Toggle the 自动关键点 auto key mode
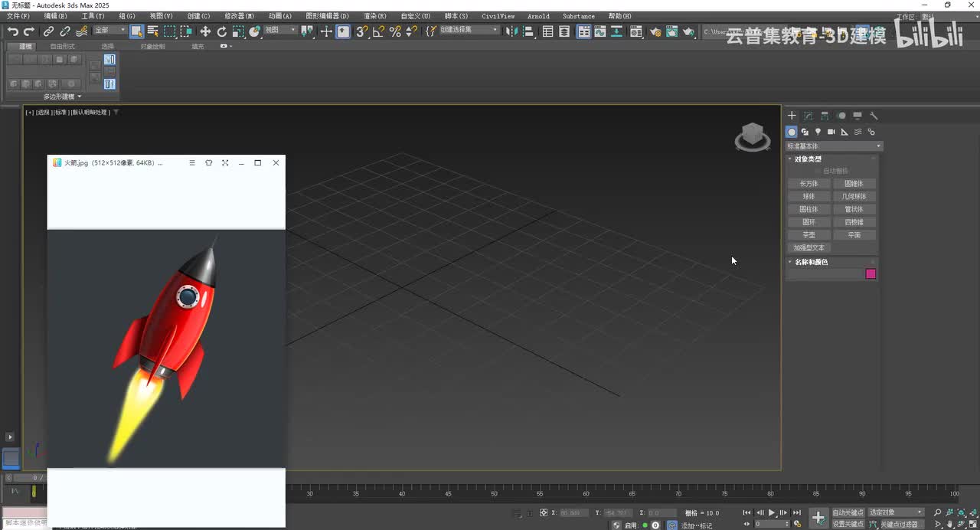The width and height of the screenshot is (980, 530). pyautogui.click(x=848, y=512)
